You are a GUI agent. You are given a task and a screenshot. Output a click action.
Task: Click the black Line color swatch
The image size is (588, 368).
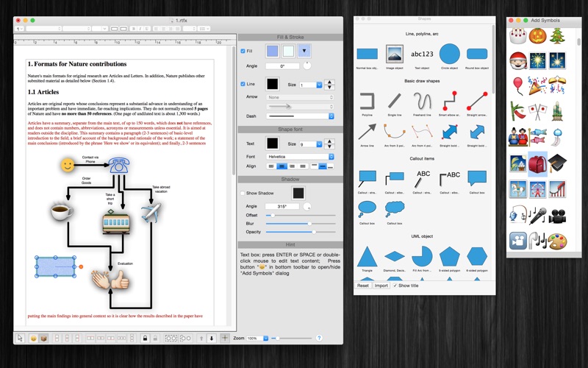(x=273, y=84)
